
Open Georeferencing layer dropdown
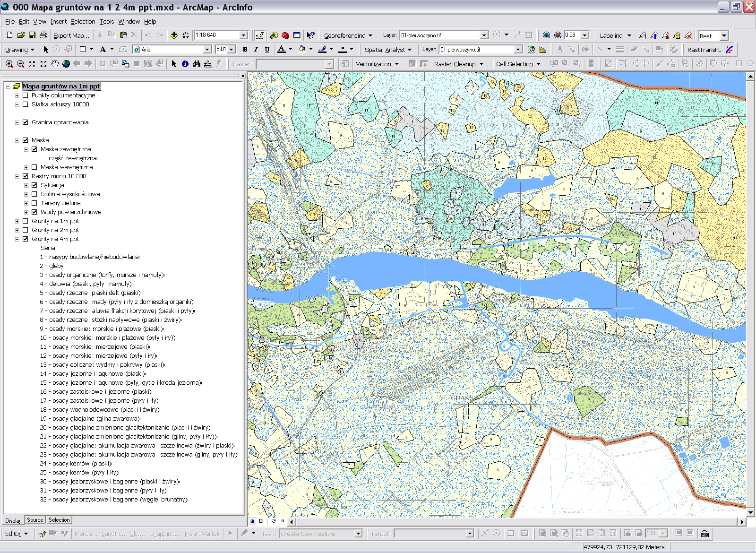click(x=484, y=35)
